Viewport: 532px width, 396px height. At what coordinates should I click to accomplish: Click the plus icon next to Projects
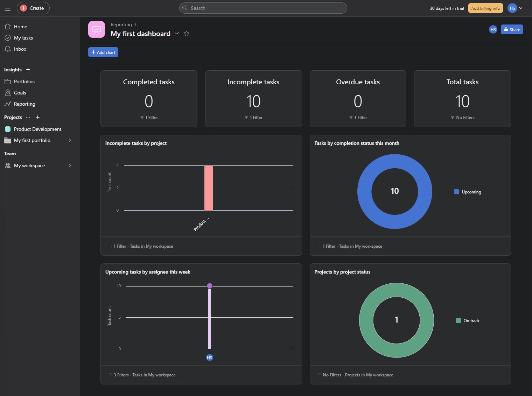pos(38,117)
